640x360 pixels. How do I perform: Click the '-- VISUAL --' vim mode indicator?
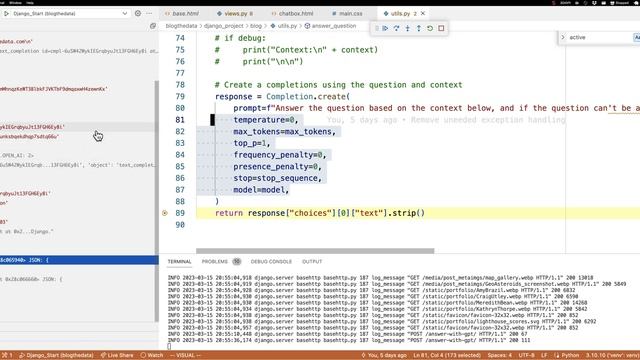(x=186, y=355)
